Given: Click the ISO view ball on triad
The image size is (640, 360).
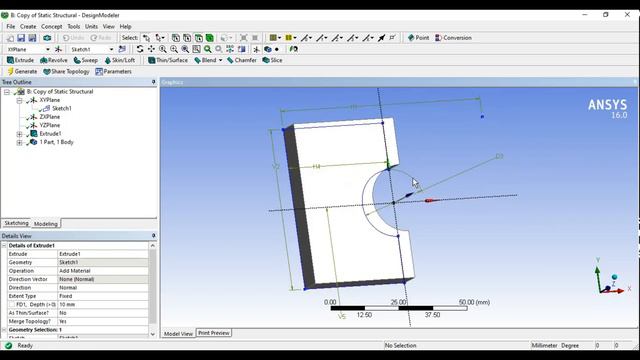Looking at the screenshot, I should click(x=614, y=277).
